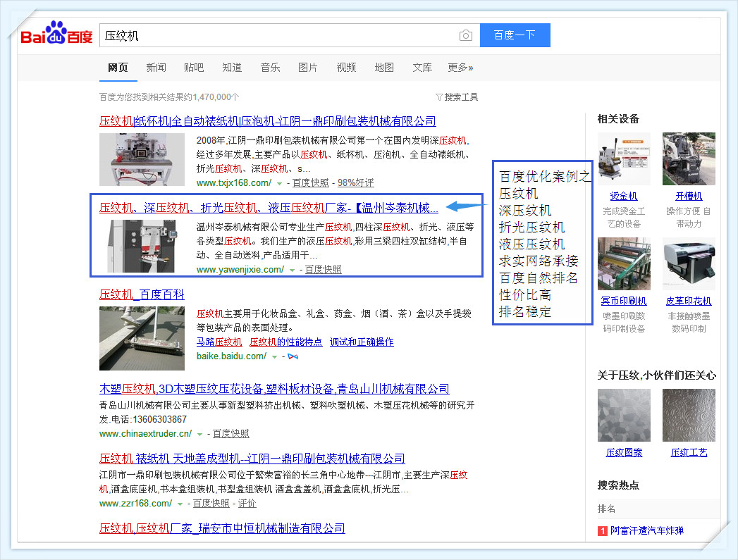Select the 地图 tab
Viewport: 738px width, 560px height.
[384, 68]
